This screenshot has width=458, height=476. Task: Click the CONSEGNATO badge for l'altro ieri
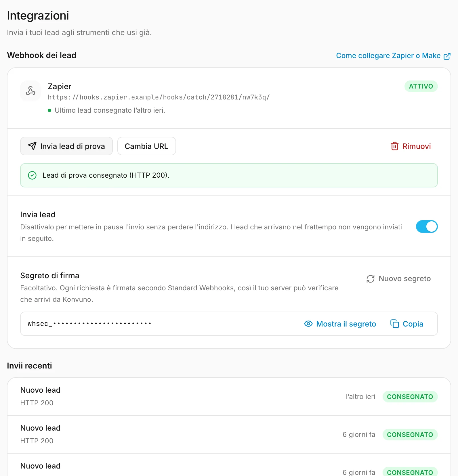tap(410, 397)
